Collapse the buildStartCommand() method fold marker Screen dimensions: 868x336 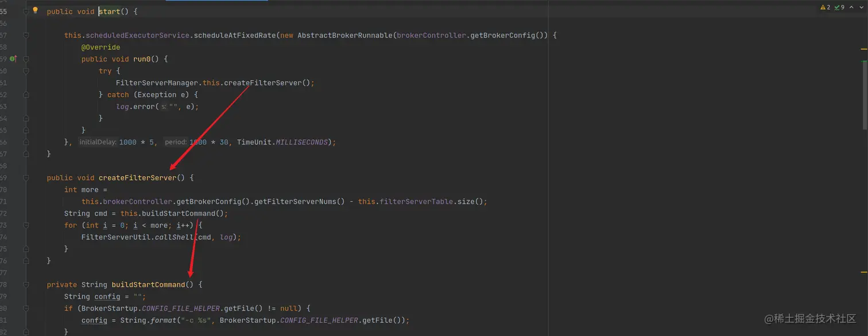pyautogui.click(x=26, y=284)
